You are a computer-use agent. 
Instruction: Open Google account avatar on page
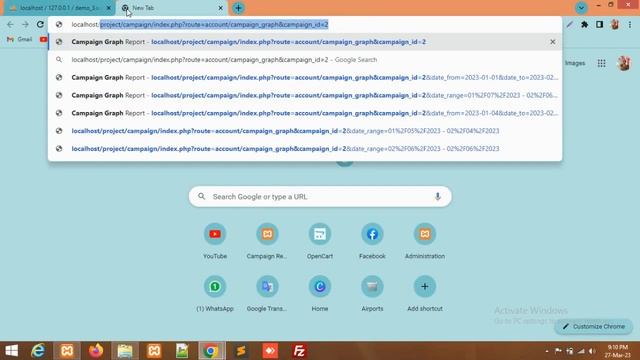click(x=623, y=63)
